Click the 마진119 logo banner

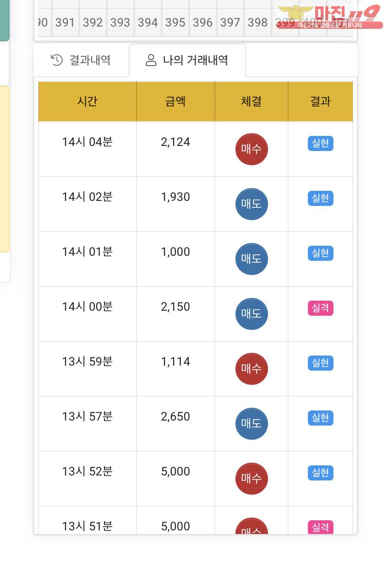pos(330,17)
